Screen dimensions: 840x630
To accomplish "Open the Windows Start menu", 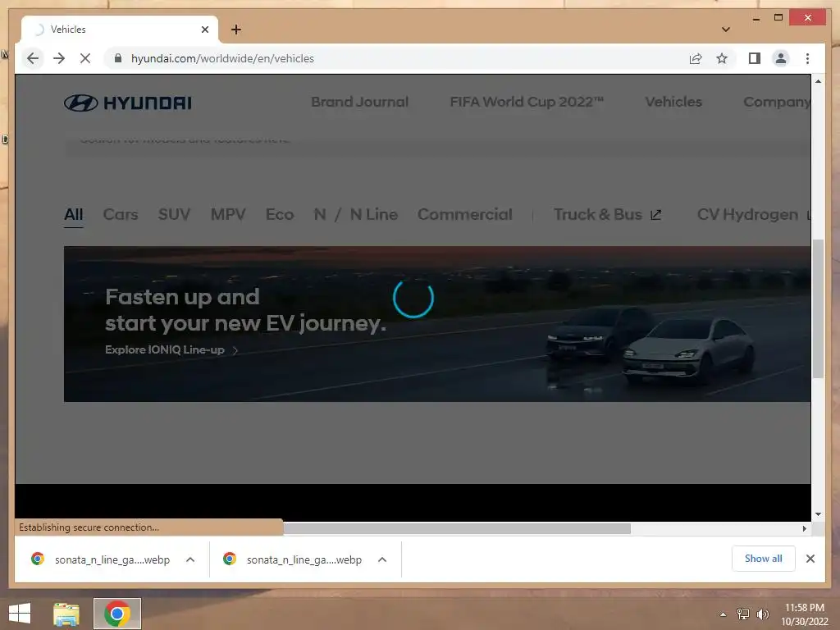I will click(x=20, y=614).
